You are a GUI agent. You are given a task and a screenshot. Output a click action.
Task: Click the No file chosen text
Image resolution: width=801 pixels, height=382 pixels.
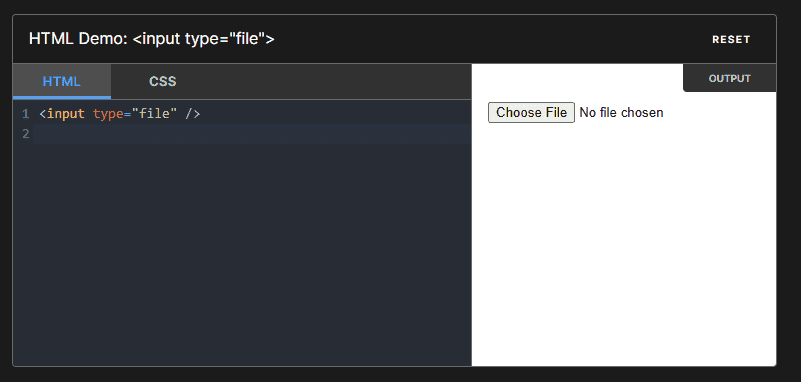621,112
